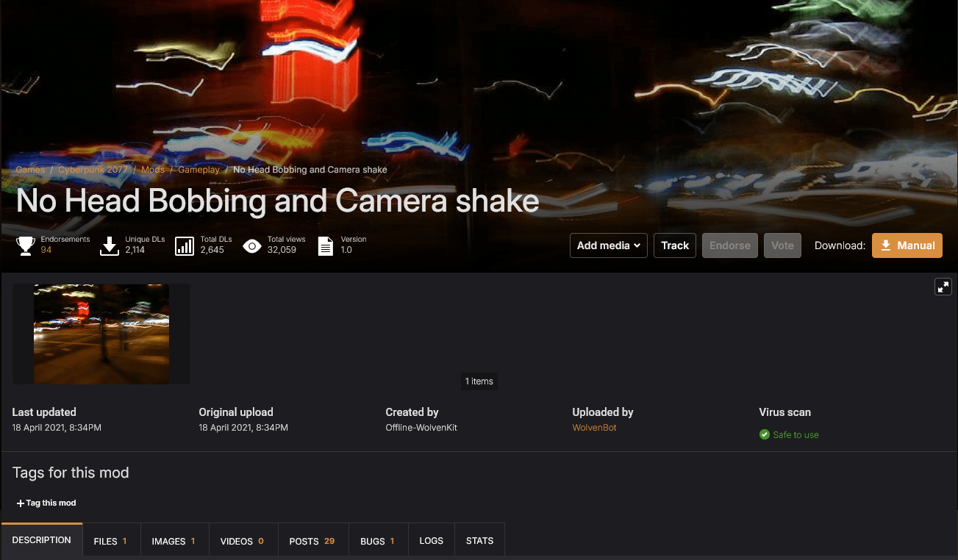Click the Version value 1.0
This screenshot has width=958, height=560.
point(346,251)
